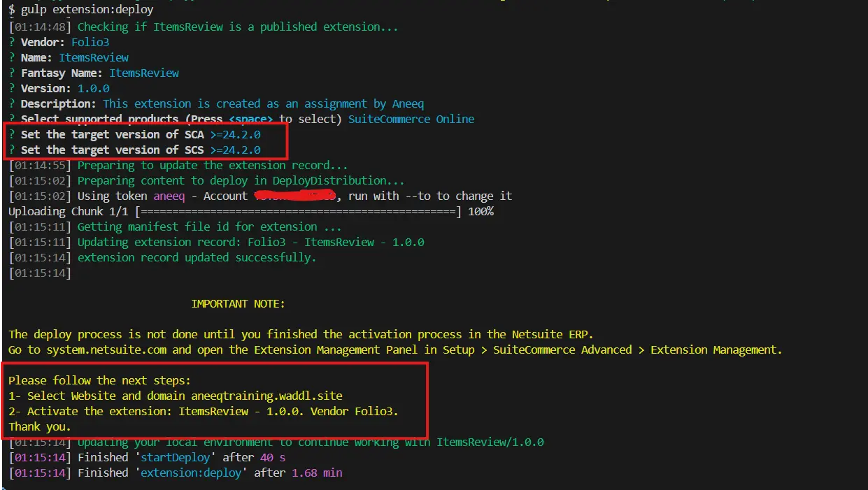Click 'The deploy process is not done' sentence
Screen dimensions: 868x490
tap(301, 335)
